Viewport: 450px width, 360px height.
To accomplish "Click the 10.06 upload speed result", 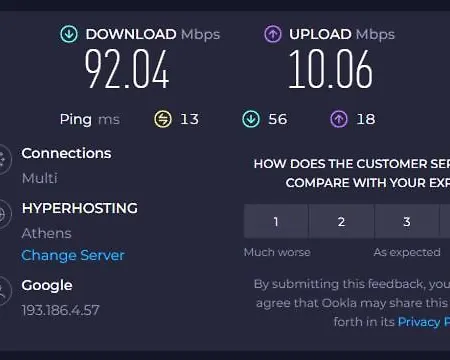I will coord(330,69).
